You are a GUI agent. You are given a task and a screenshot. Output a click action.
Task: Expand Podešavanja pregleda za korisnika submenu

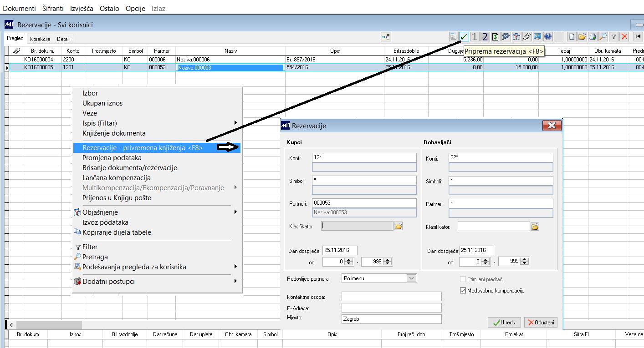click(235, 267)
